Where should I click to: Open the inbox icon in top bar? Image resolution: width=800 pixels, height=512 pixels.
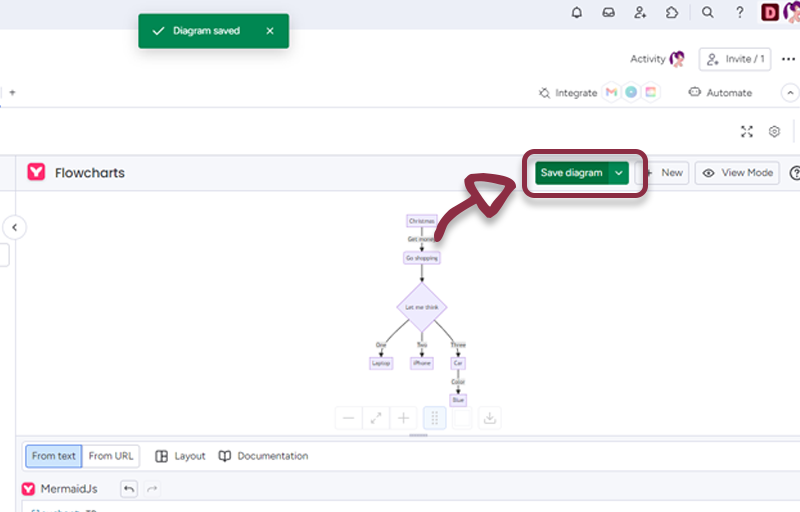click(608, 13)
